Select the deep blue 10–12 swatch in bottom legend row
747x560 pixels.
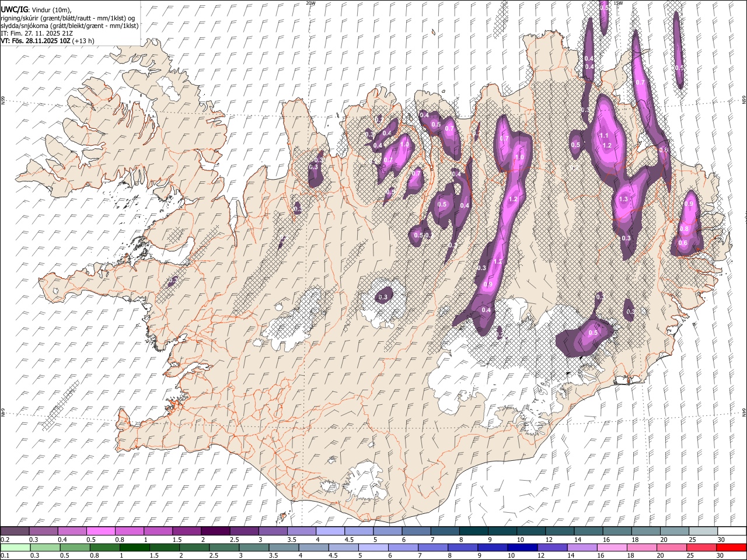tap(522, 547)
